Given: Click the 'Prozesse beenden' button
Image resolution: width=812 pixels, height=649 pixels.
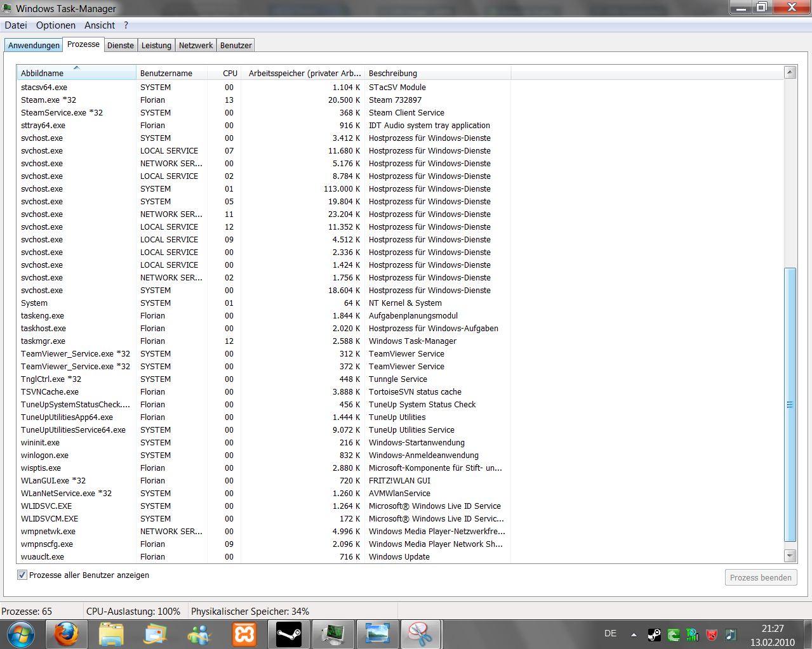Looking at the screenshot, I should pos(761,577).
